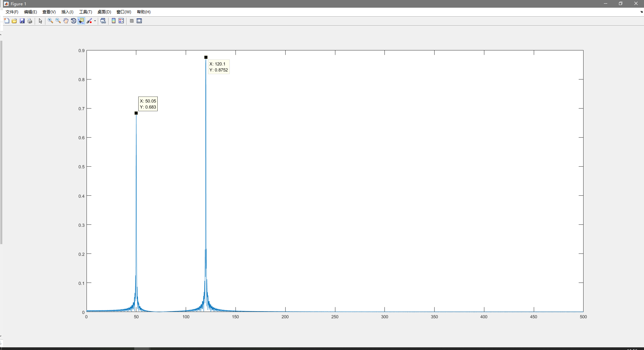This screenshot has width=644, height=350.
Task: Expand the toolbar overflow chevron on the right
Action: pyautogui.click(x=642, y=12)
